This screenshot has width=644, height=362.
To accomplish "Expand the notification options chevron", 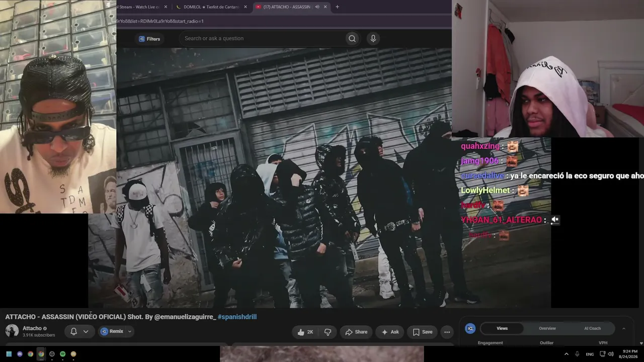I will (86, 331).
